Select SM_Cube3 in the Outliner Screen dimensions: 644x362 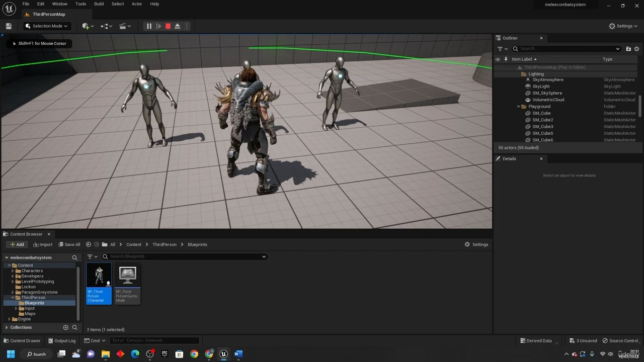point(542,127)
